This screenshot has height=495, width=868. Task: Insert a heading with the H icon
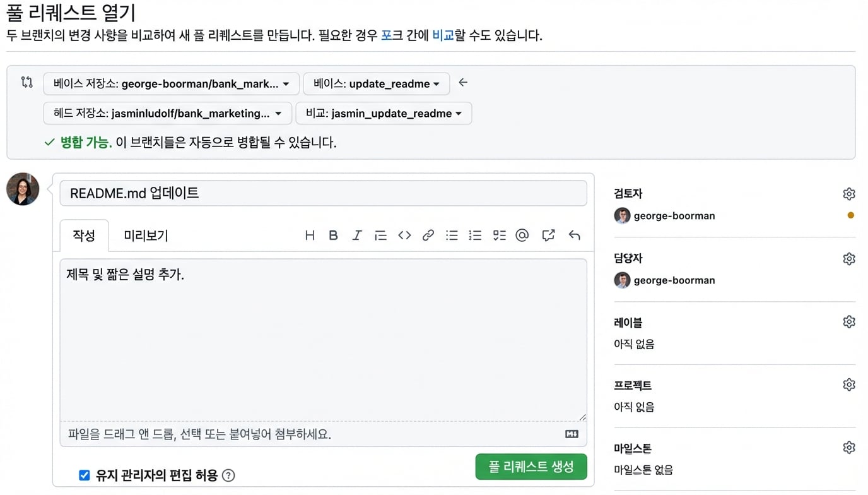[x=310, y=236]
